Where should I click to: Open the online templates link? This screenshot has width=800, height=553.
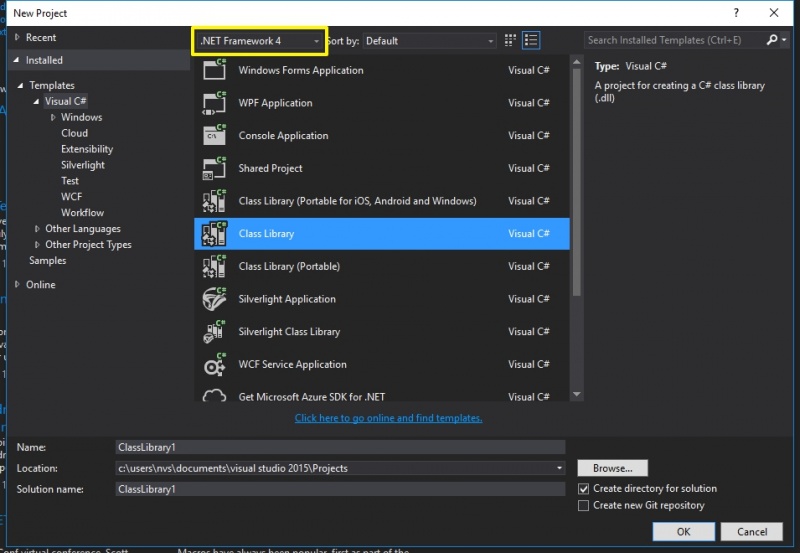point(388,418)
